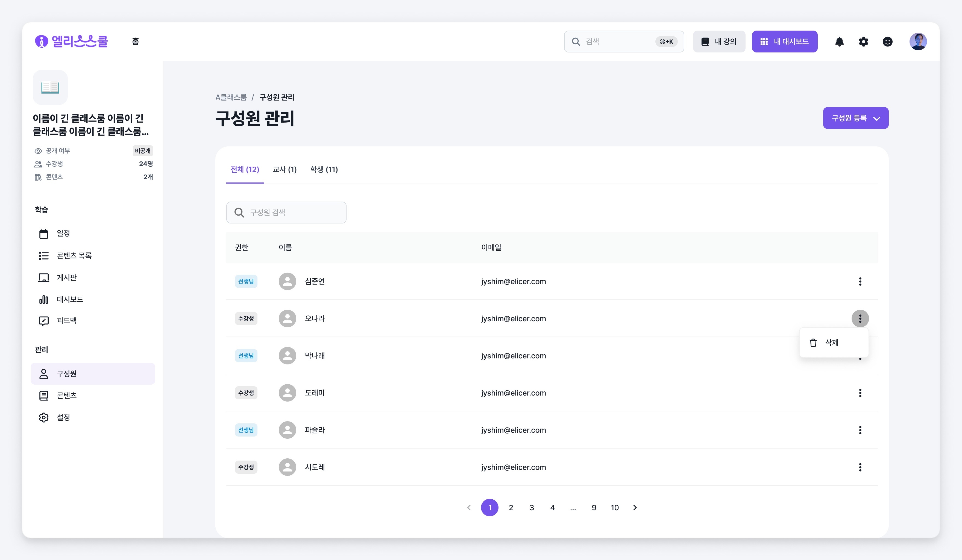
Task: Go to 대시보드 in sidebar
Action: (69, 299)
